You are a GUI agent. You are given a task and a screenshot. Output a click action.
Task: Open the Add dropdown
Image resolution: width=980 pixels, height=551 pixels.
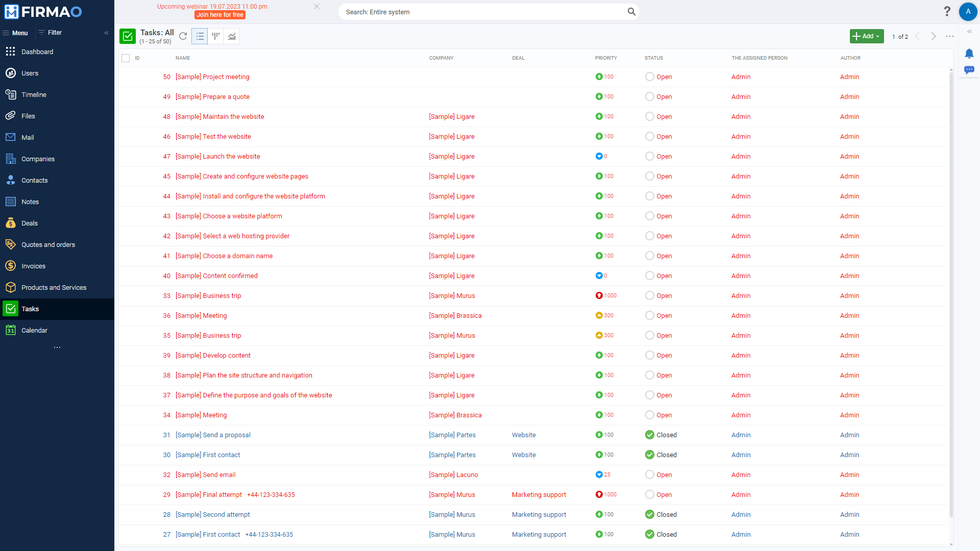(866, 36)
